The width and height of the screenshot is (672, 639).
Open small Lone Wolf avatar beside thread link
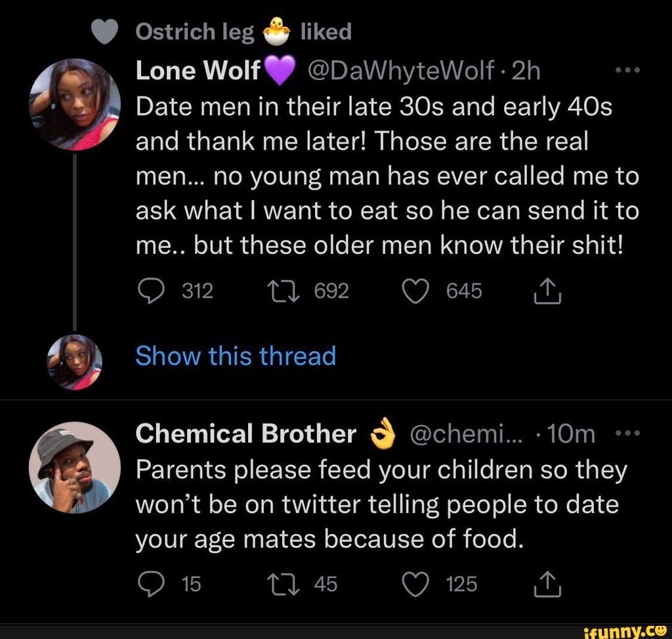pyautogui.click(x=75, y=361)
